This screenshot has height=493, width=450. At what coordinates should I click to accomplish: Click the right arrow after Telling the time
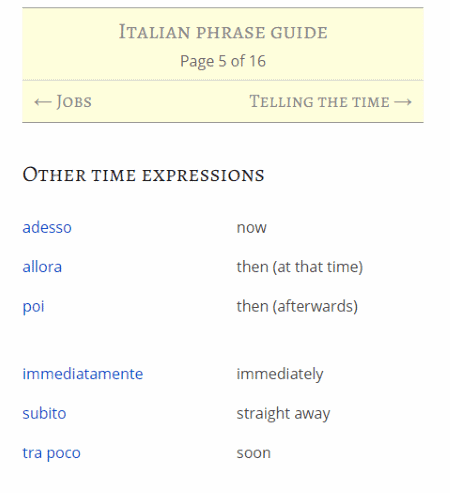(x=403, y=102)
